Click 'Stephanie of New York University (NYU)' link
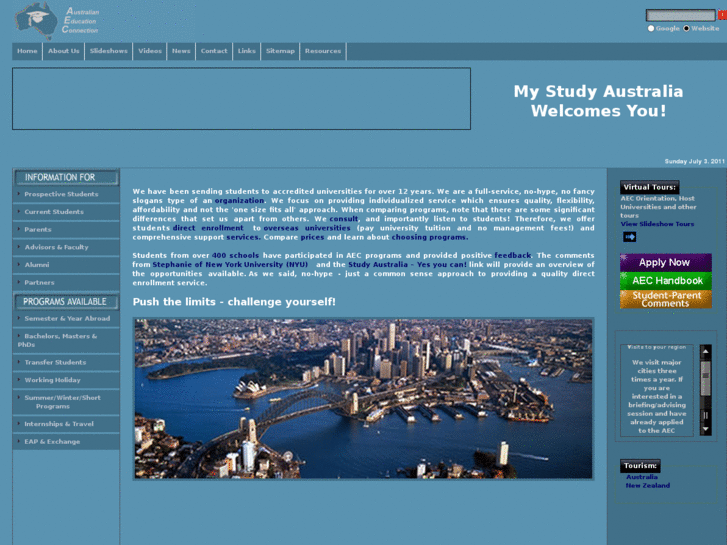This screenshot has height=545, width=727. pyautogui.click(x=230, y=264)
